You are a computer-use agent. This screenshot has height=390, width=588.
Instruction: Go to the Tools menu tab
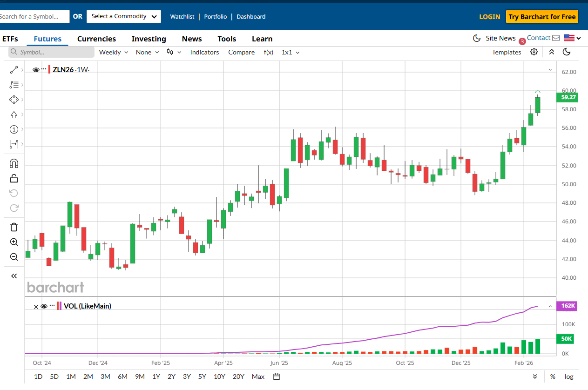(x=227, y=39)
